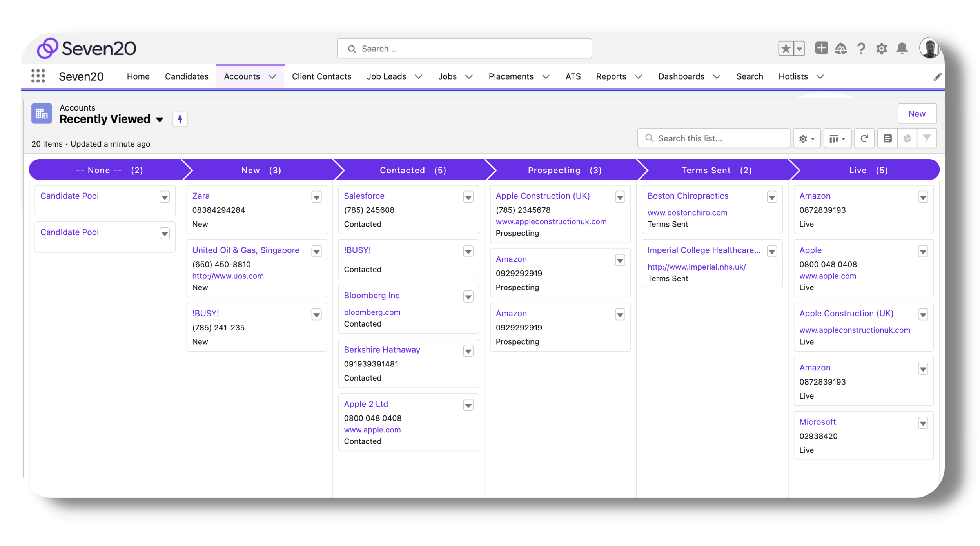980x546 pixels.
Task: Refresh the accounts list view
Action: click(x=864, y=138)
